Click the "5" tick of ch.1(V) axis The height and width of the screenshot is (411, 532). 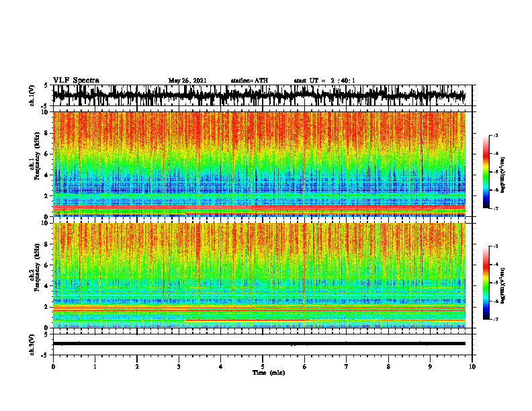pos(47,86)
